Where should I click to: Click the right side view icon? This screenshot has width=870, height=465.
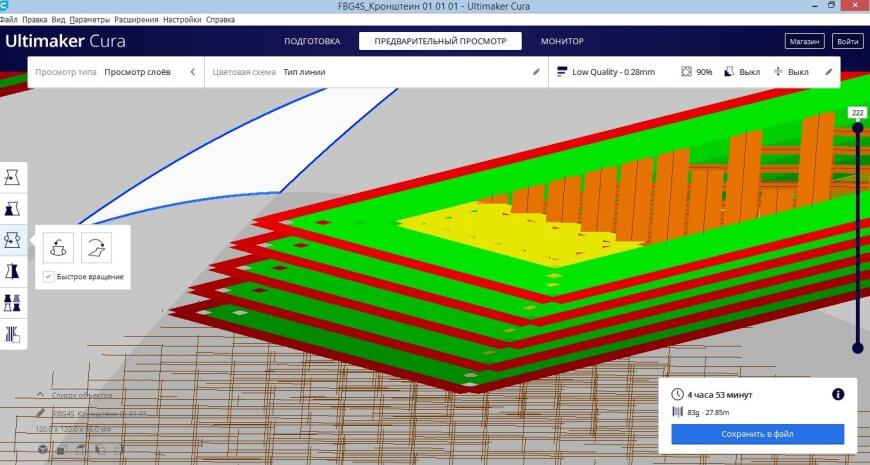(x=119, y=449)
